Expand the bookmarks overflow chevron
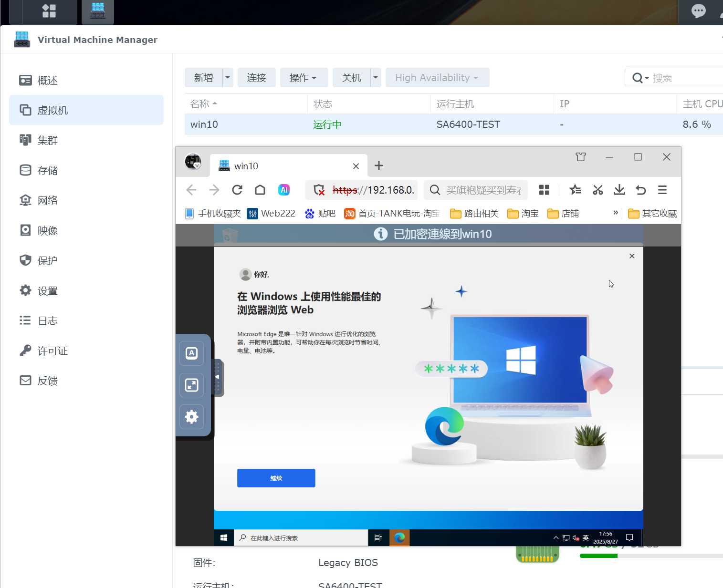The image size is (723, 588). [x=616, y=213]
